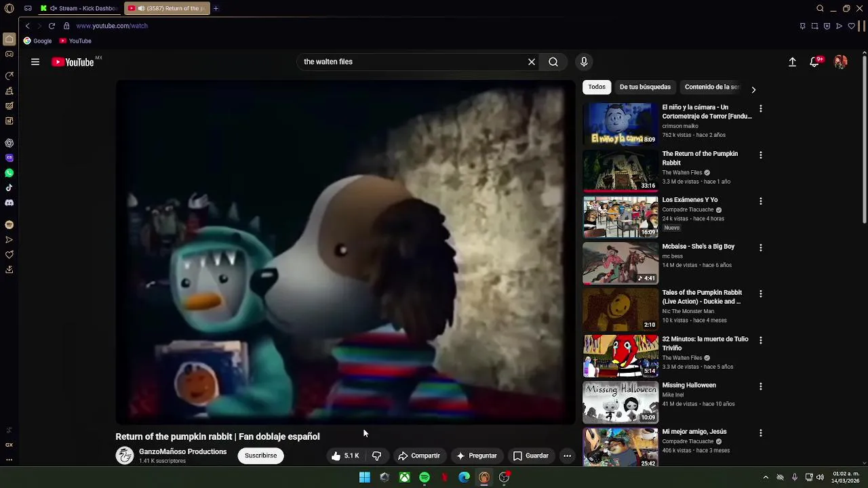The height and width of the screenshot is (488, 868).
Task: Open 'El niño y la cámara' video thumbnail
Action: (x=620, y=124)
